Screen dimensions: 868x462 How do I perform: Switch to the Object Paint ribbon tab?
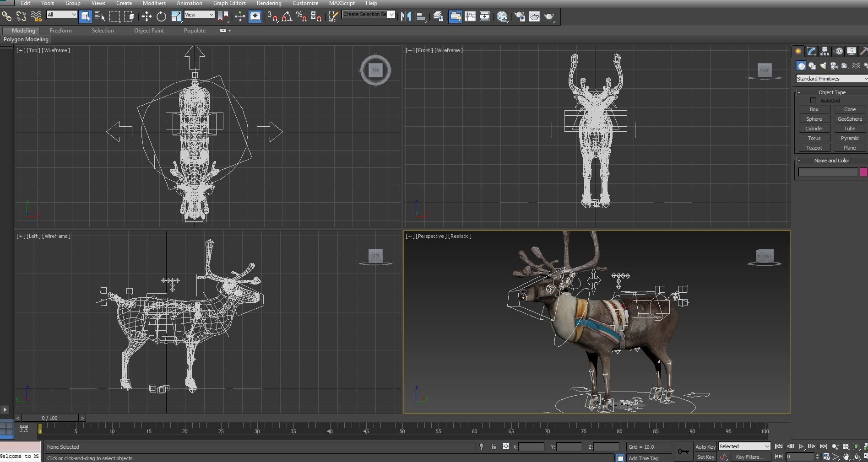(149, 31)
